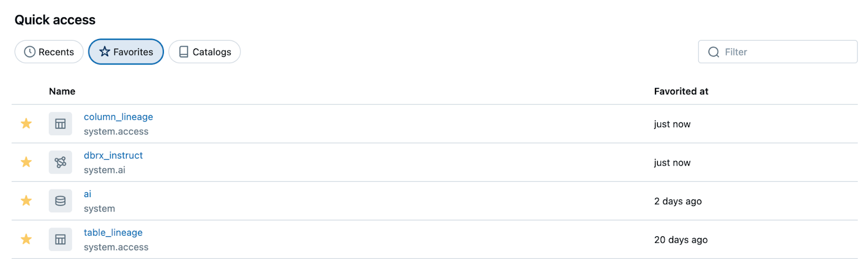
Task: Open the dbrx_instruct model link
Action: coord(113,155)
